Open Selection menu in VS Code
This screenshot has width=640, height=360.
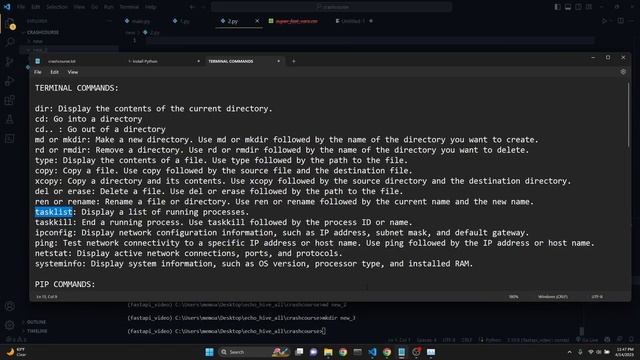[x=57, y=7]
